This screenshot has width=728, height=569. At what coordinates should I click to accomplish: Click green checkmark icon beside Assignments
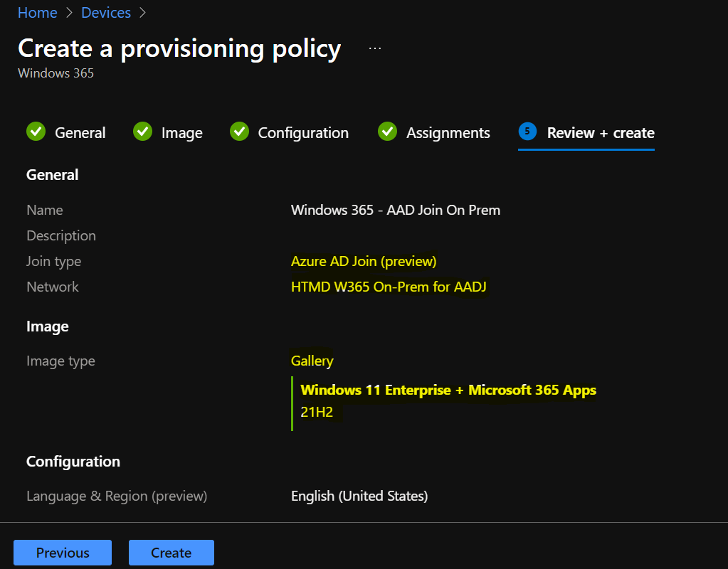387,132
